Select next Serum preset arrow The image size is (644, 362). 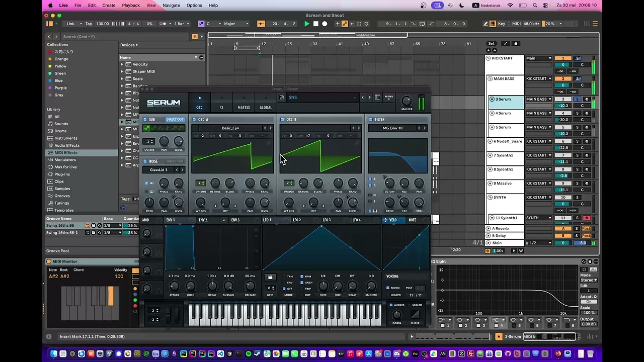pyautogui.click(x=369, y=97)
